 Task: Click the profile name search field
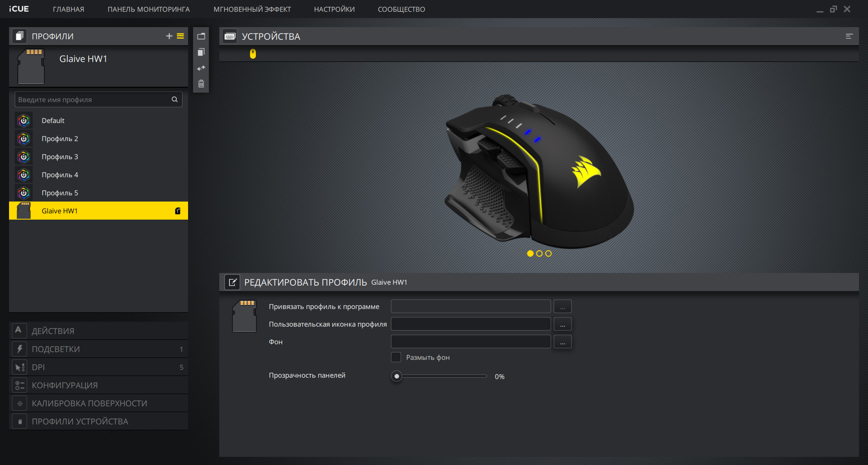[93, 99]
